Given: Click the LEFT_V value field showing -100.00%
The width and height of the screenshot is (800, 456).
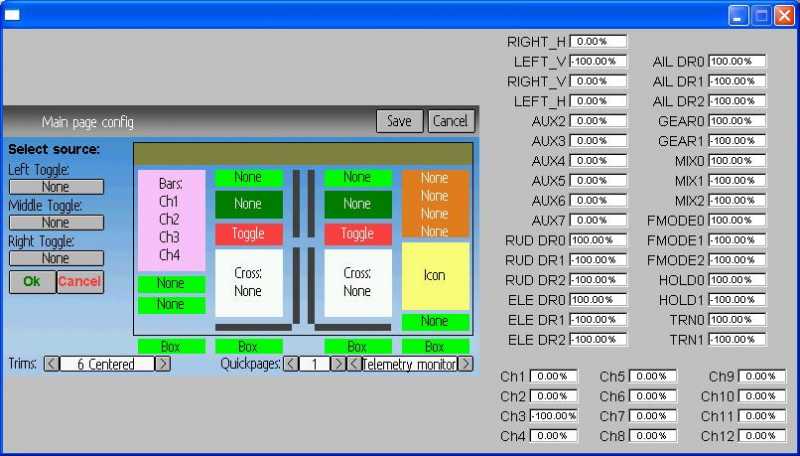Looking at the screenshot, I should click(x=598, y=61).
